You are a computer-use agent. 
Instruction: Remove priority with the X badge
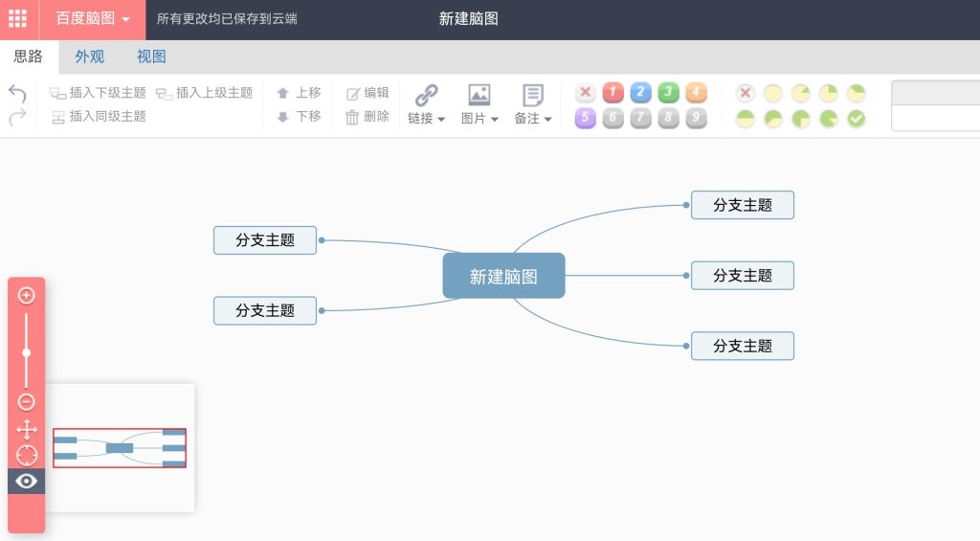tap(586, 93)
